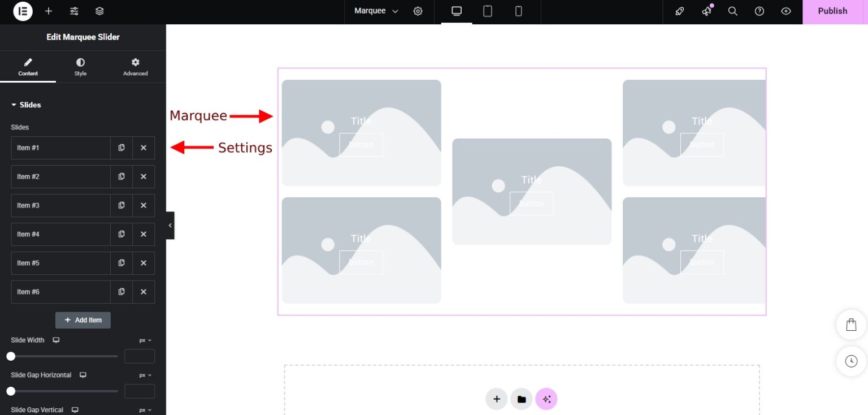868x415 pixels.
Task: Preview changes with the eye icon
Action: click(x=786, y=11)
